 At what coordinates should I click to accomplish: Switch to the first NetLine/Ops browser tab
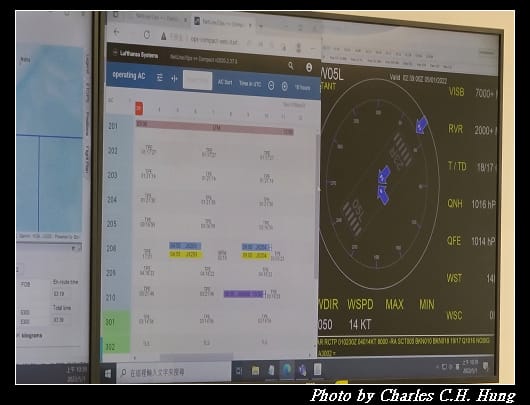(x=157, y=18)
